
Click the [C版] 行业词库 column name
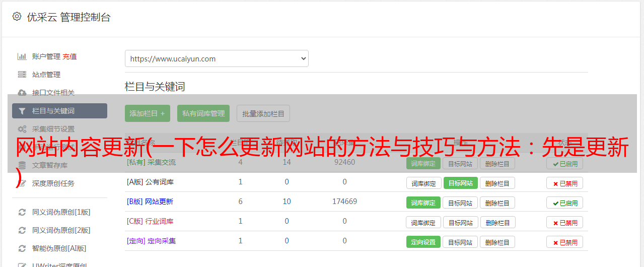150,221
